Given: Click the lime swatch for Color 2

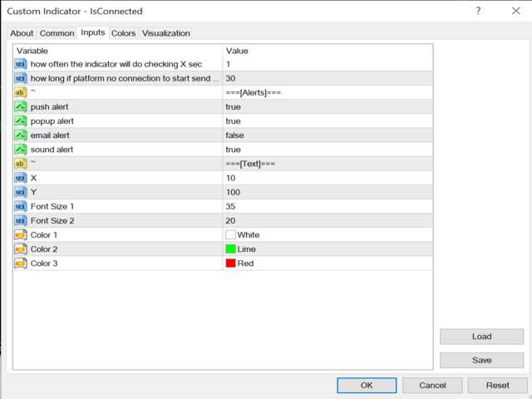Looking at the screenshot, I should pyautogui.click(x=231, y=249).
